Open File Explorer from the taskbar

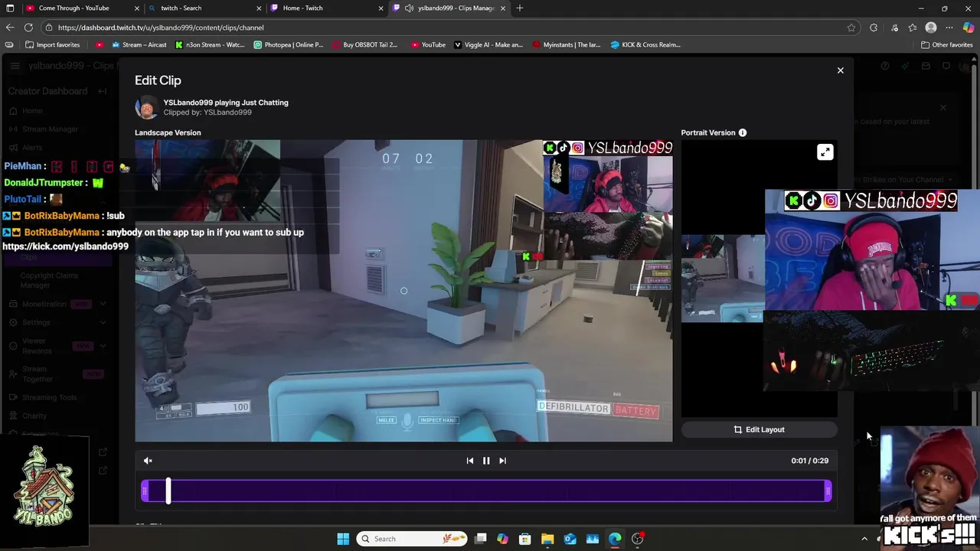coord(547,539)
